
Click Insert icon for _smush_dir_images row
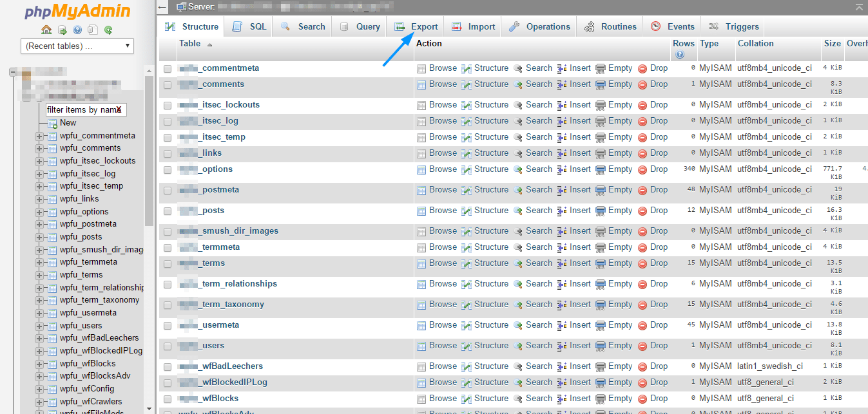pos(563,231)
